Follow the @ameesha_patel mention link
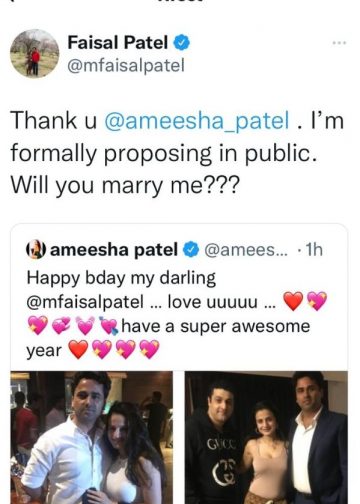 (197, 121)
